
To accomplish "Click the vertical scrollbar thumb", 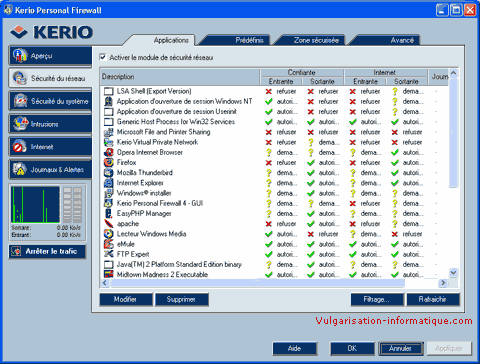I will point(453,133).
